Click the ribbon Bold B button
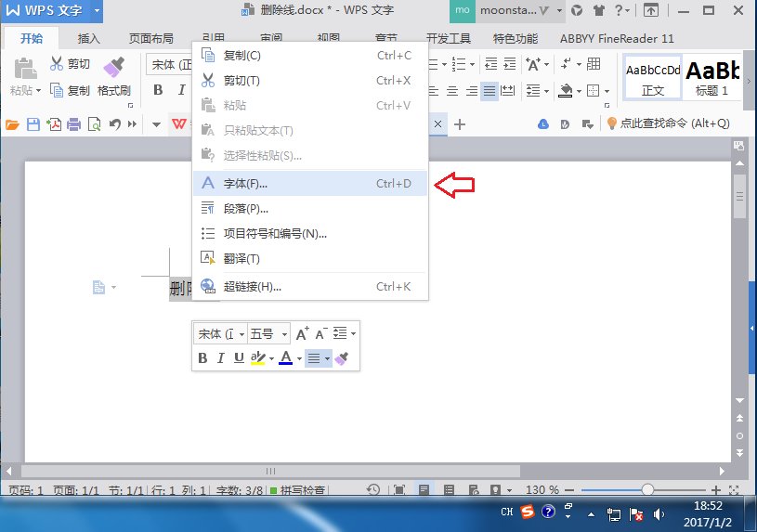 [x=158, y=90]
